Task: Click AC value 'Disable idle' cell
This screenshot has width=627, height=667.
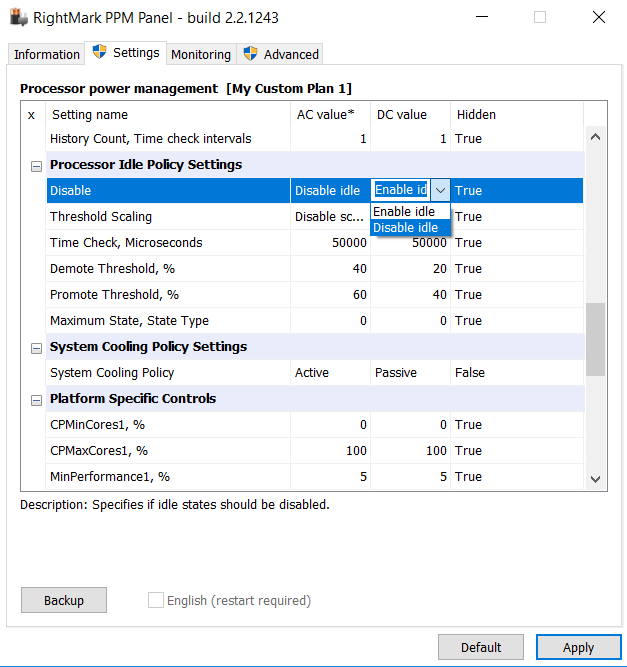Action: (331, 191)
